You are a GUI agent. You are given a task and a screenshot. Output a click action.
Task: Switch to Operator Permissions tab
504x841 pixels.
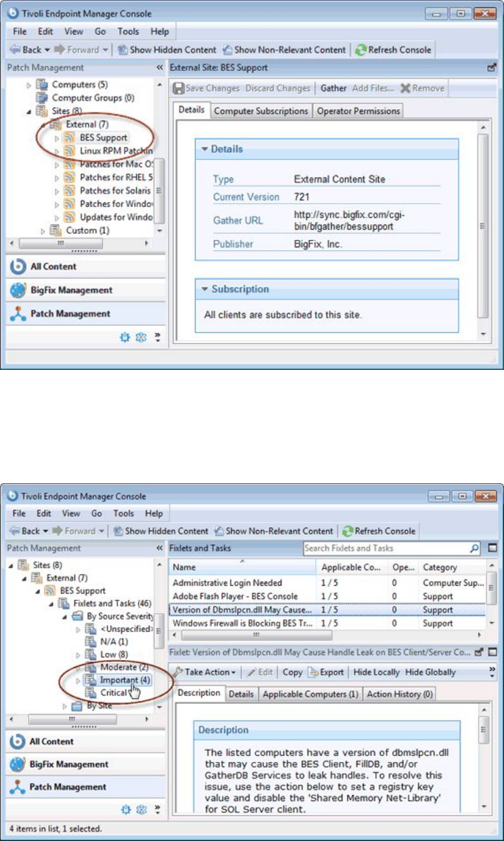pyautogui.click(x=359, y=111)
